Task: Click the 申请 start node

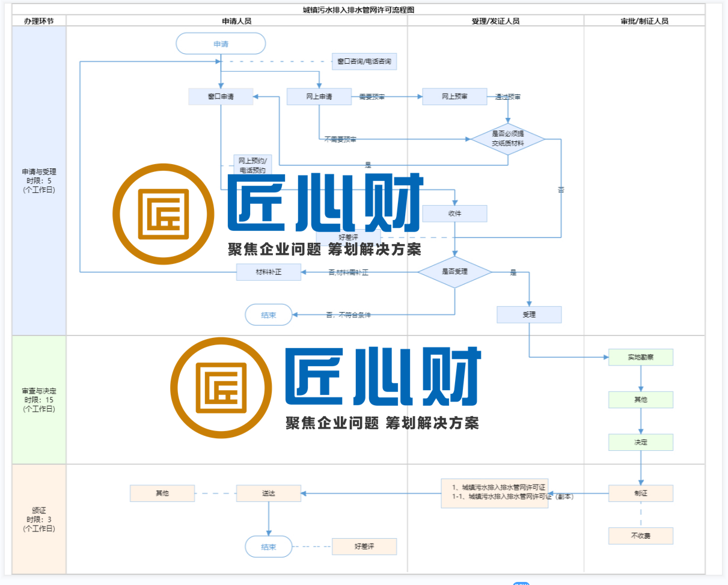Action: click(x=221, y=43)
